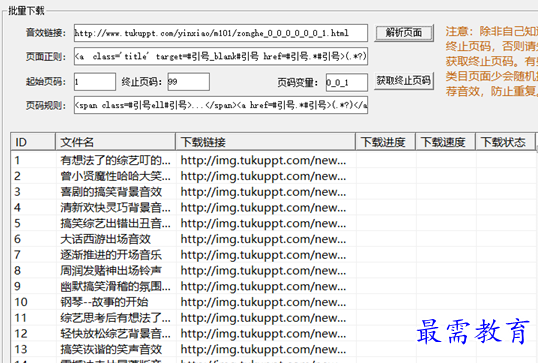Click ID cell 3

click(17, 192)
